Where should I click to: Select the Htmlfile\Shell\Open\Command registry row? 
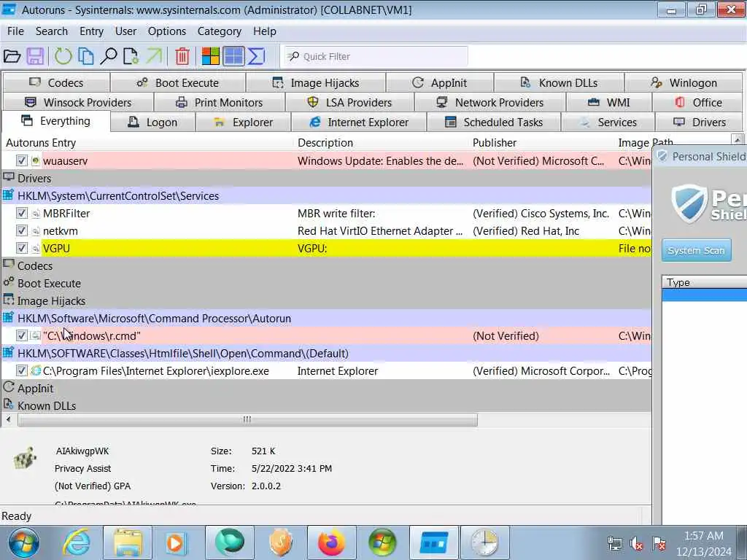click(326, 354)
